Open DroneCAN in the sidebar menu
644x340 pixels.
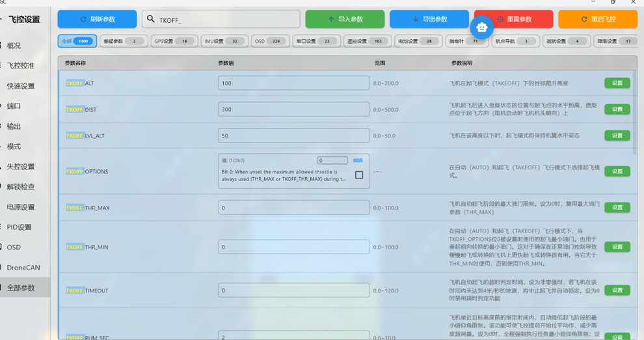[x=23, y=268]
